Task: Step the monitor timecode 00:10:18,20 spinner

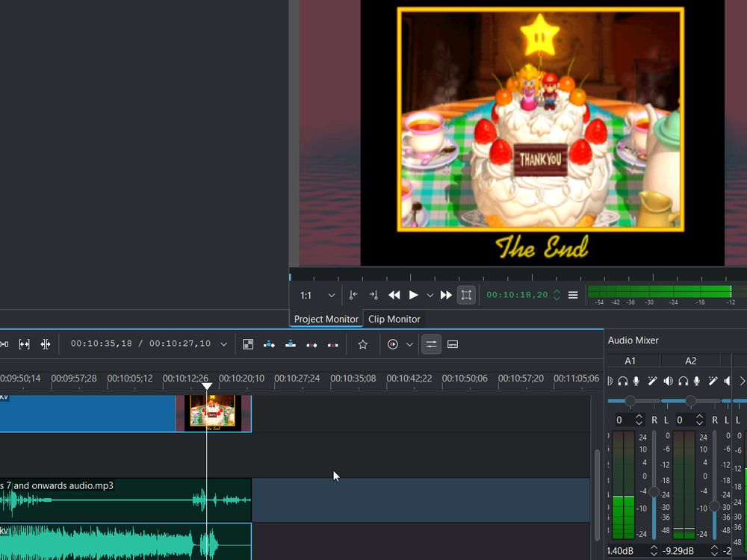Action: (x=557, y=295)
